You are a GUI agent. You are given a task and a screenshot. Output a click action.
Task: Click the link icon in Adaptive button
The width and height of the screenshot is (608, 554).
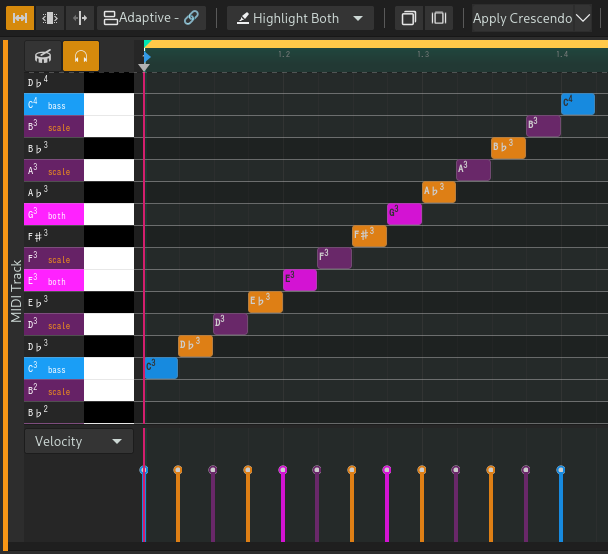click(191, 18)
